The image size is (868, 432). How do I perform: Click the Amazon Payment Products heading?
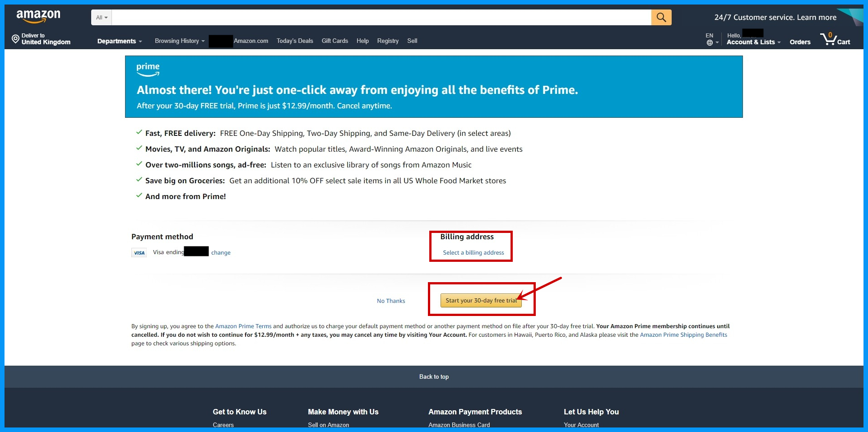pos(475,412)
